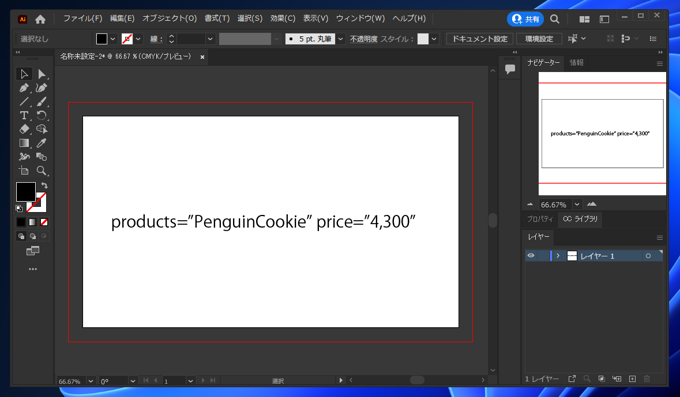Image resolution: width=680 pixels, height=397 pixels.
Task: Select the Direct Selection tool
Action: (42, 74)
